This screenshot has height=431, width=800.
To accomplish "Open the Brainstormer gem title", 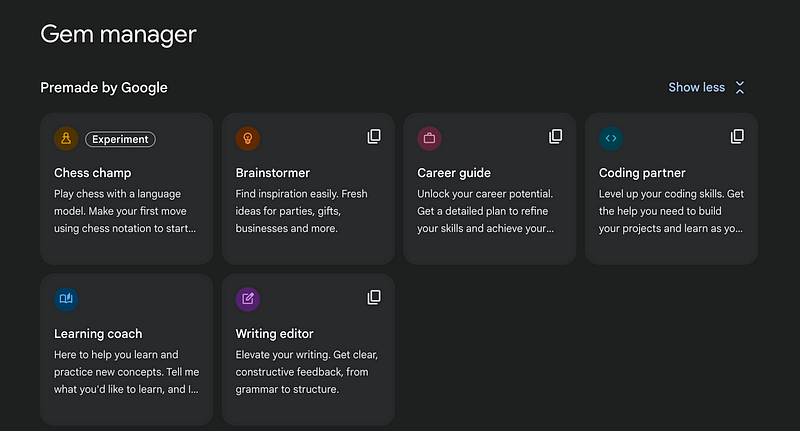I will [272, 173].
